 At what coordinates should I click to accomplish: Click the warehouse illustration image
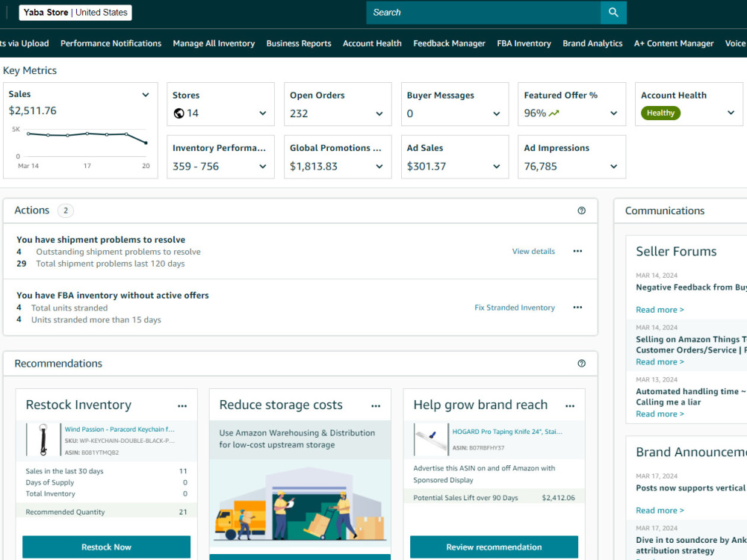[300, 504]
